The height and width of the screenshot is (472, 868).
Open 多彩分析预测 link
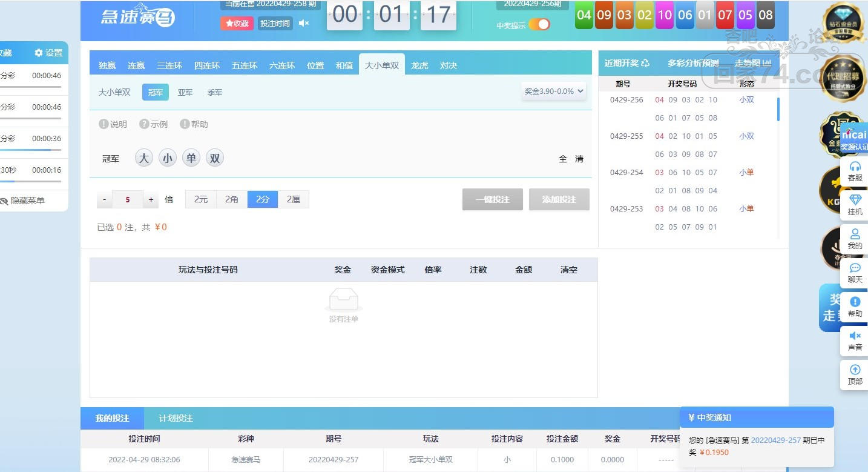tap(693, 63)
